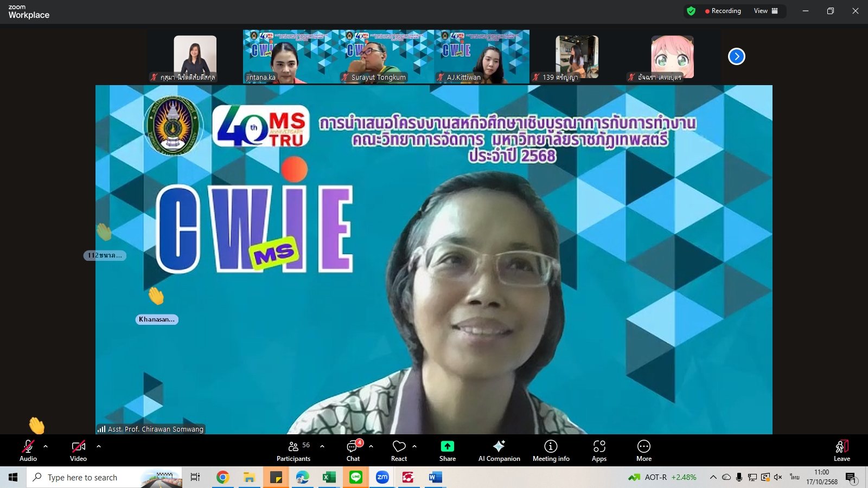This screenshot has height=488, width=868.
Task: Click the green encryption shield icon
Action: coord(691,11)
